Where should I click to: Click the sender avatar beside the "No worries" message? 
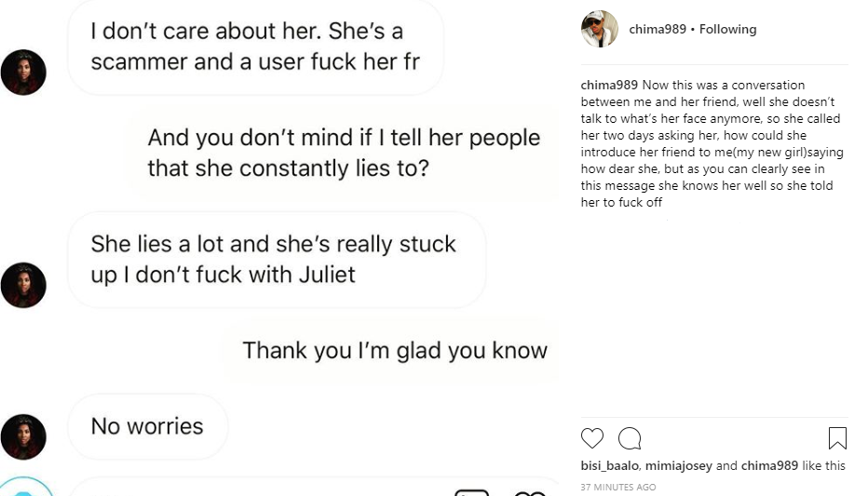(x=23, y=436)
